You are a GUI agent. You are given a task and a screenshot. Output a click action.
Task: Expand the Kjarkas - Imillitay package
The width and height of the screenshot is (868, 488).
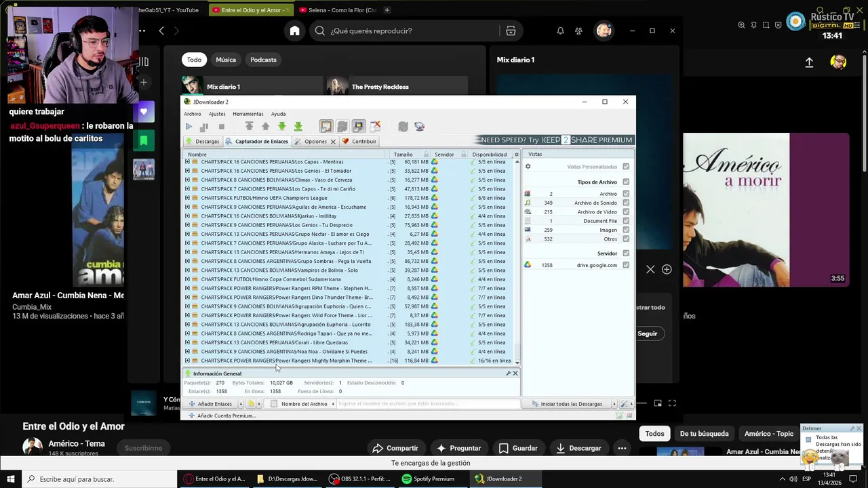point(187,216)
